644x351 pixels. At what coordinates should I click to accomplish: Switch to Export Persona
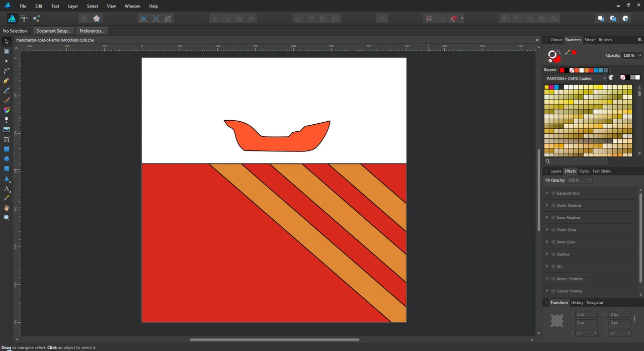pos(37,19)
